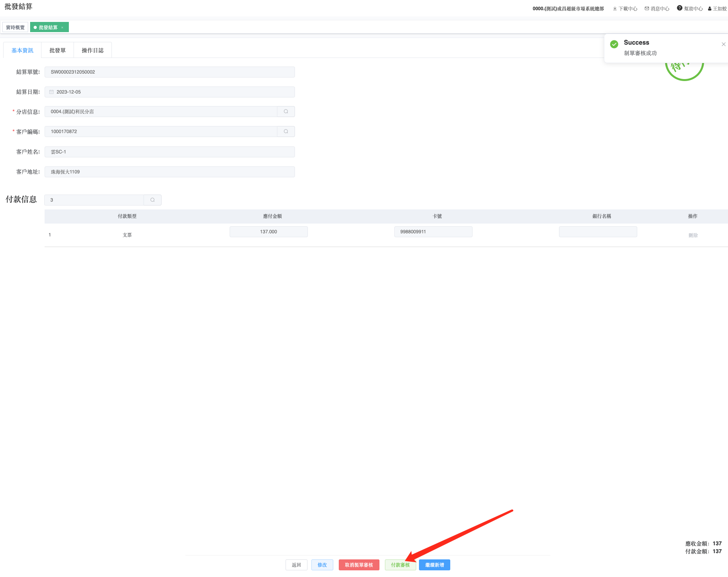Open the 批發單 tab
This screenshot has width=728, height=577.
[x=58, y=50]
